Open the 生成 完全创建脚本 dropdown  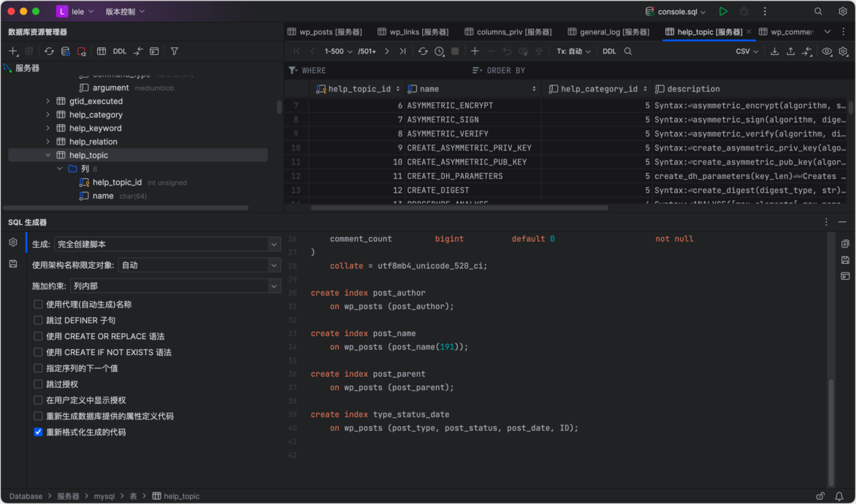(x=167, y=245)
